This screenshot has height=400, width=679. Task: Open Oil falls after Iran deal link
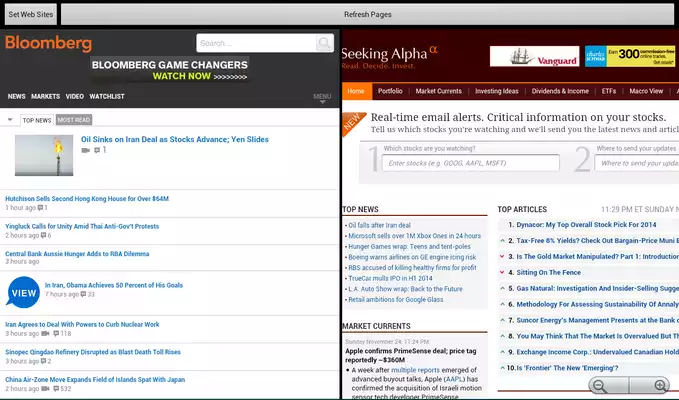pyautogui.click(x=379, y=225)
